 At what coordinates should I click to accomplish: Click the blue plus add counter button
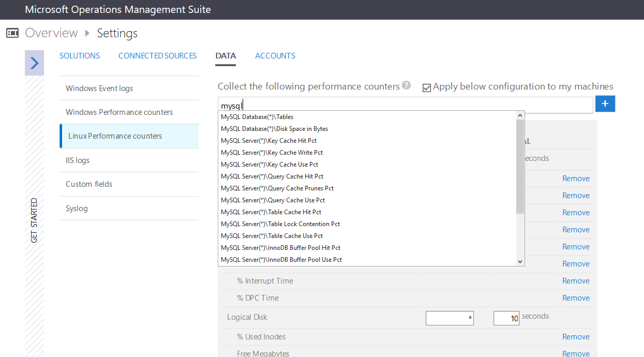(x=605, y=104)
